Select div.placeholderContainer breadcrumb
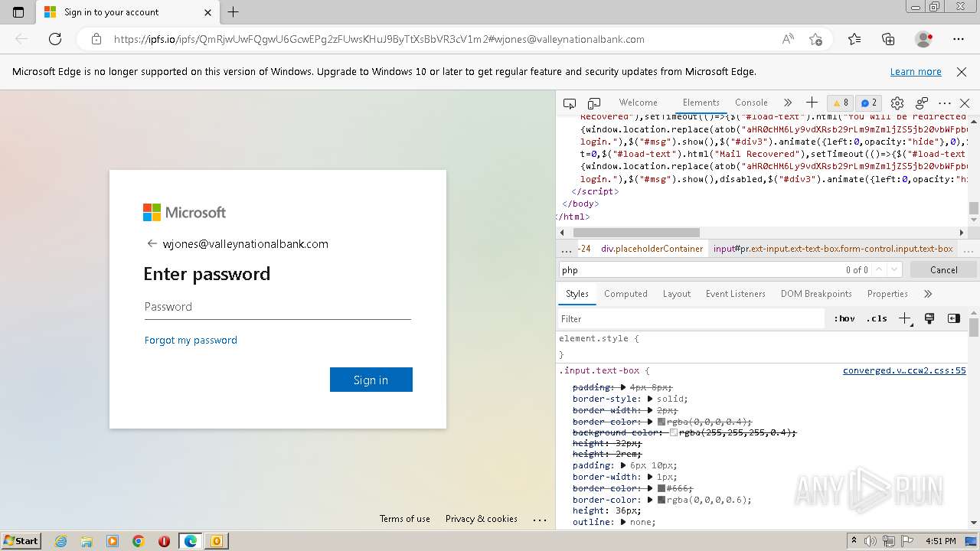This screenshot has width=980, height=551. coord(652,249)
